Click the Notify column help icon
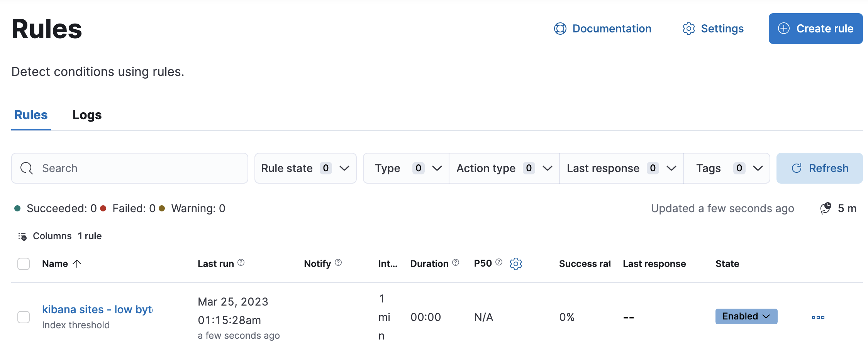 tap(338, 263)
